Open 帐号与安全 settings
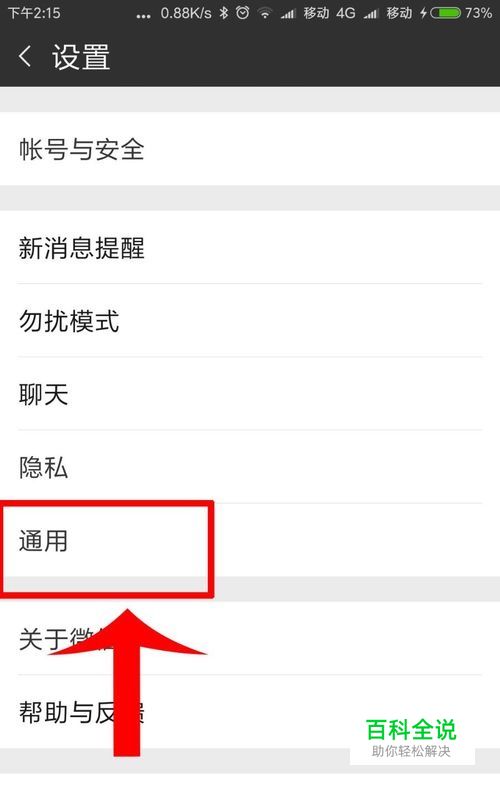The width and height of the screenshot is (500, 790). (x=250, y=149)
